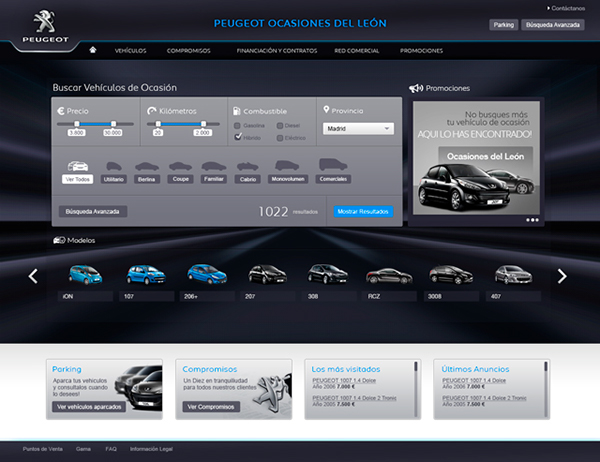
Task: Click the euro Precio icon
Action: coord(60,111)
